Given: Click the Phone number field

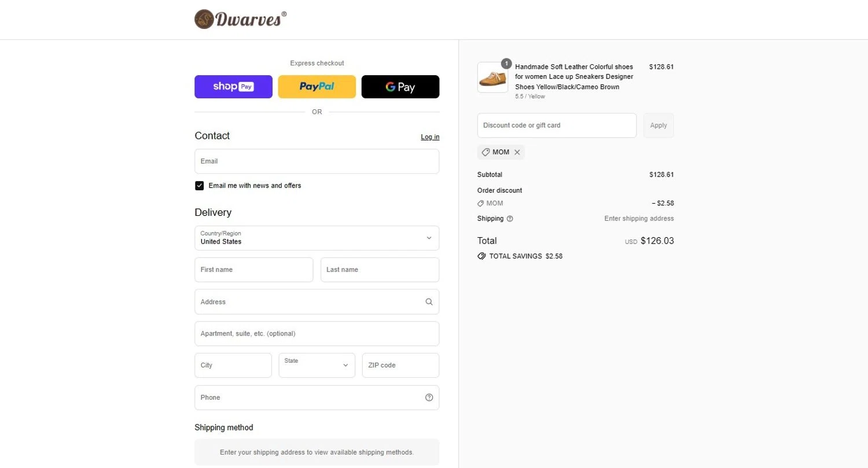Looking at the screenshot, I should point(317,397).
